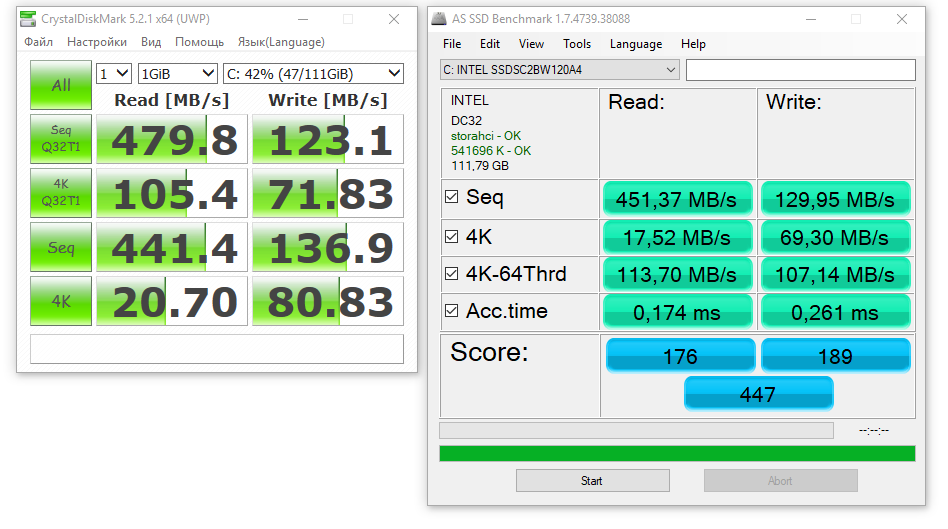Image resolution: width=948 pixels, height=529 pixels.
Task: Run the Seq Q32T1 test
Action: point(61,139)
